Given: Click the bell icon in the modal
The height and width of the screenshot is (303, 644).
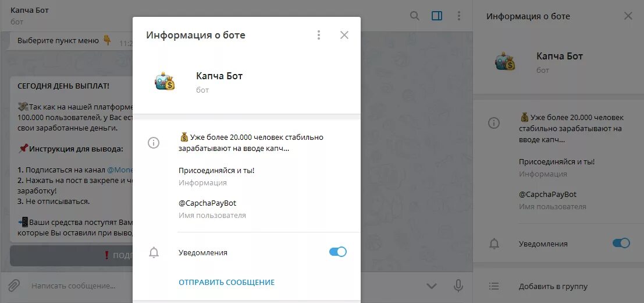Looking at the screenshot, I should click(154, 252).
